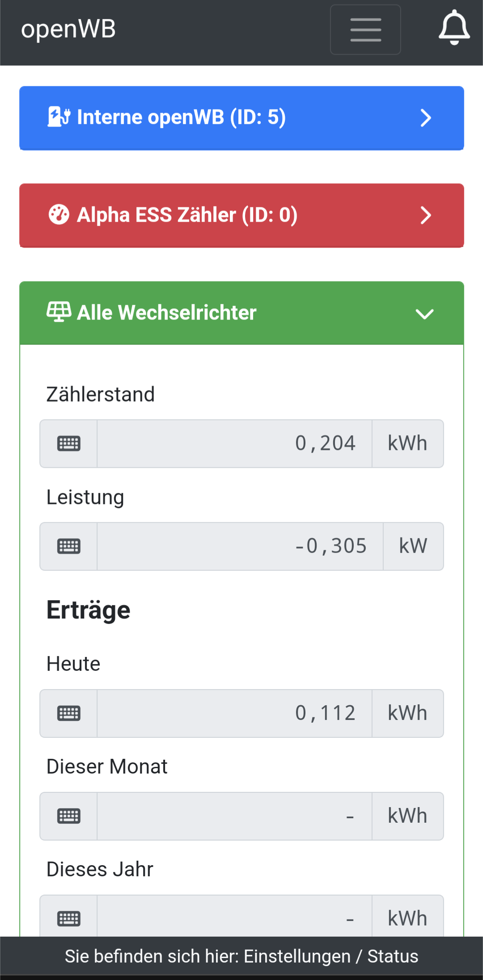Click the openWB brand logo
483x980 pixels.
coord(68,29)
